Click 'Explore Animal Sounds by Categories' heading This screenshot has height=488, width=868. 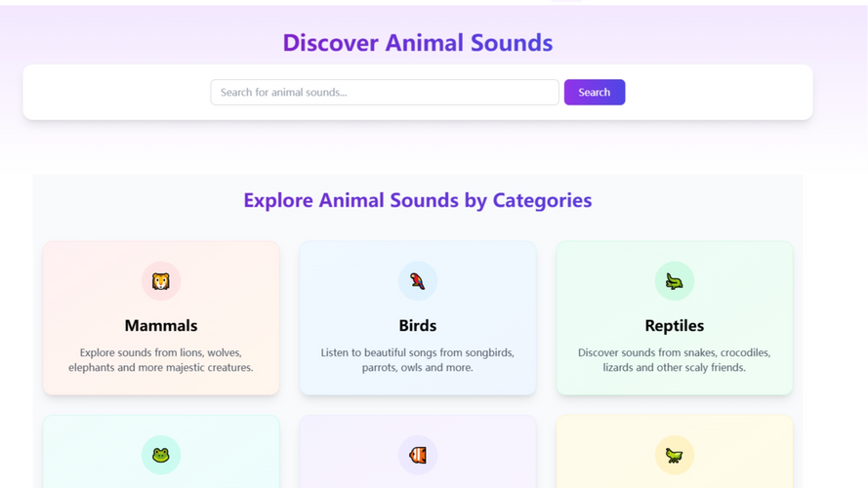click(x=417, y=200)
